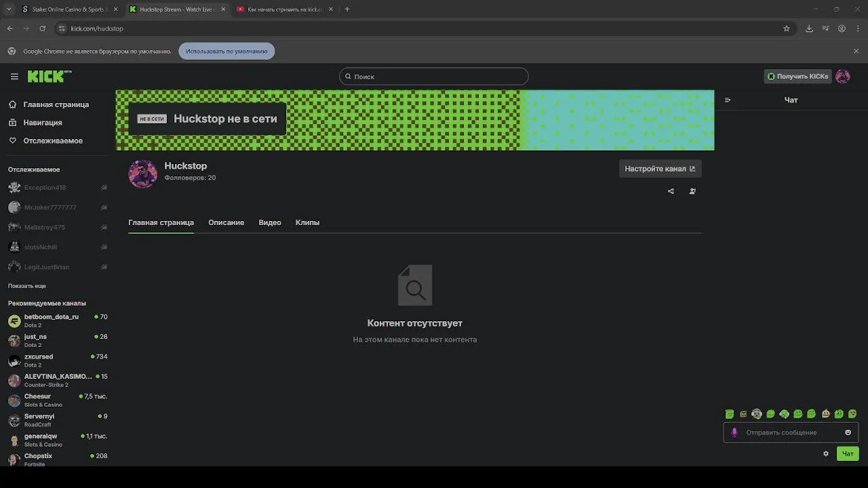Image resolution: width=868 pixels, height=488 pixels.
Task: Open recommended channel ALEVTINA_KASIMO...
Action: (x=58, y=380)
